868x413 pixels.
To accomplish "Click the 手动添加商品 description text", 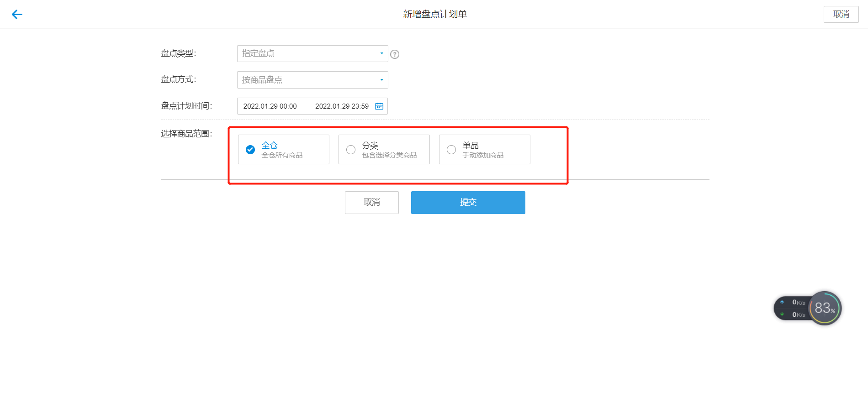I will [x=483, y=155].
